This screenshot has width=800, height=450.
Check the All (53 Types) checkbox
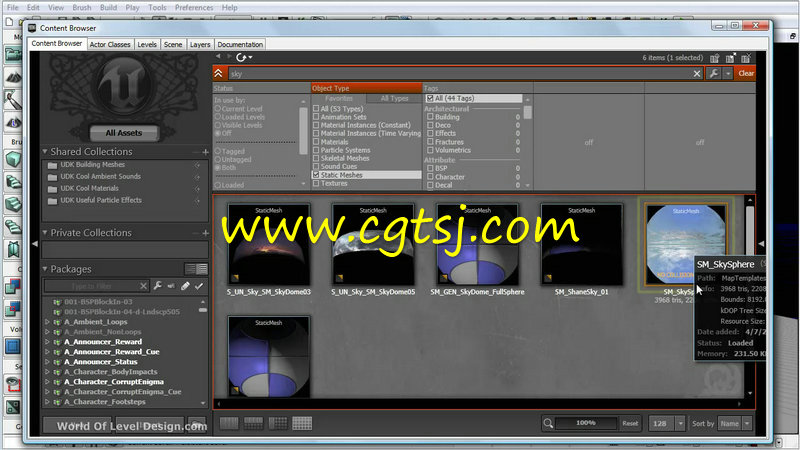[x=316, y=109]
